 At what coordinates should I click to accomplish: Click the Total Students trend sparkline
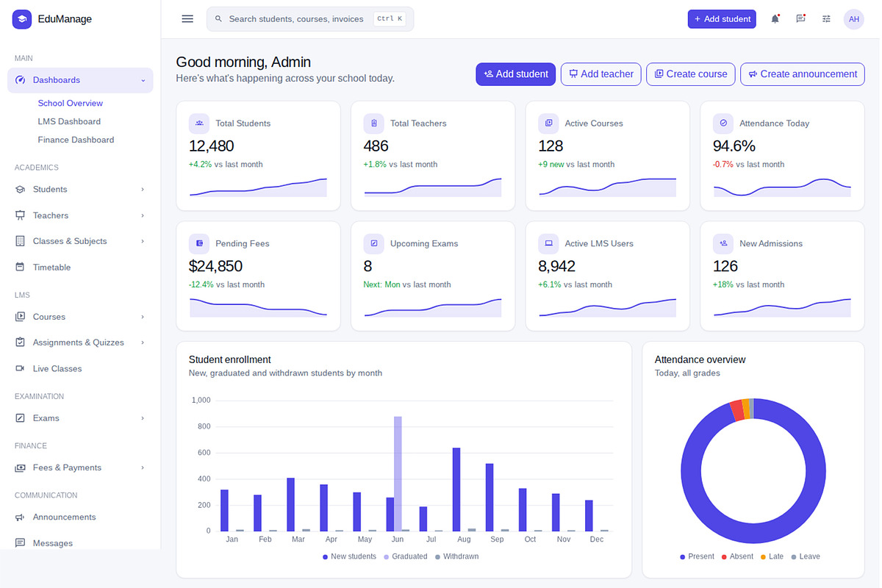click(x=258, y=187)
